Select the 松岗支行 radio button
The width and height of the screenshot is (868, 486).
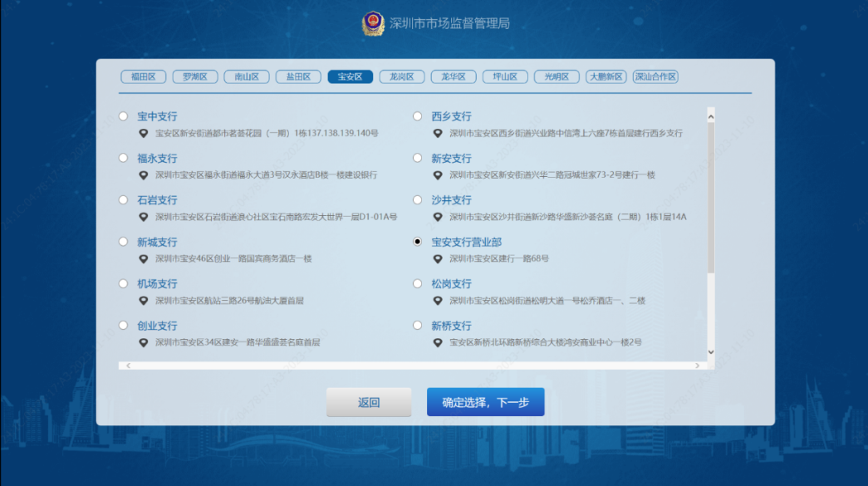[418, 283]
